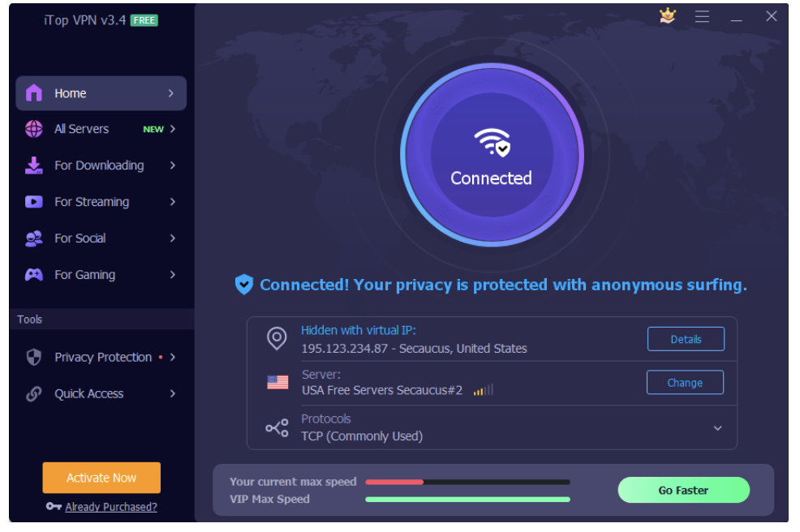Toggle VPN off via Connected button
The height and width of the screenshot is (532, 800).
coord(492,155)
